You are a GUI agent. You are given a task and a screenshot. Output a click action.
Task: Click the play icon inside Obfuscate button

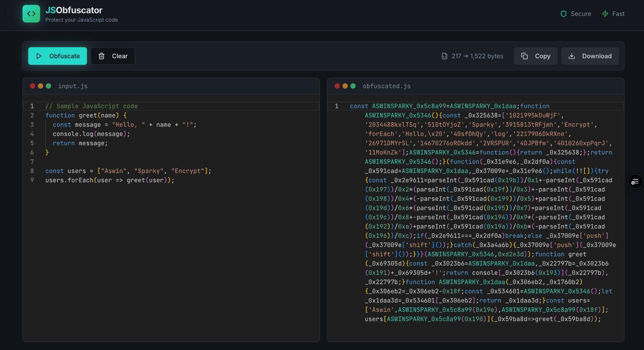39,56
